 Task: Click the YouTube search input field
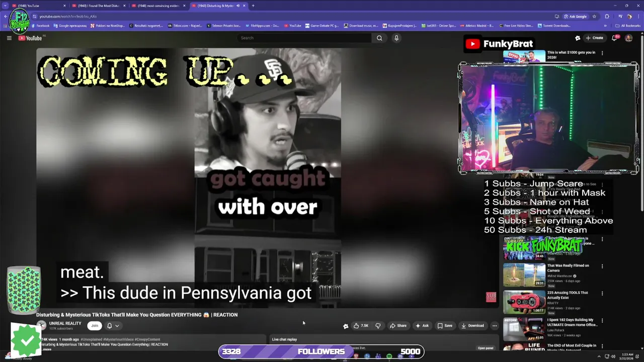(x=304, y=38)
